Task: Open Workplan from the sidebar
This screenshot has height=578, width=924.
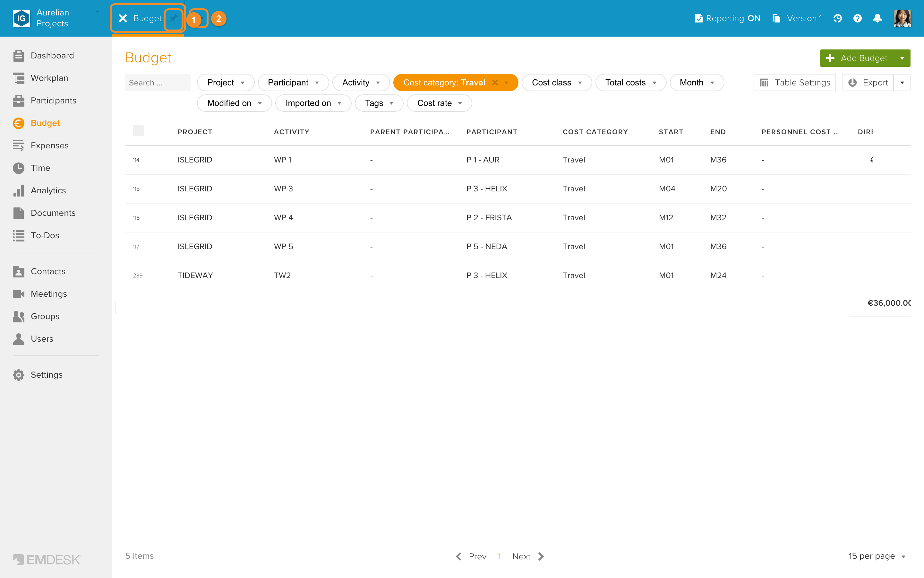Action: 49,78
